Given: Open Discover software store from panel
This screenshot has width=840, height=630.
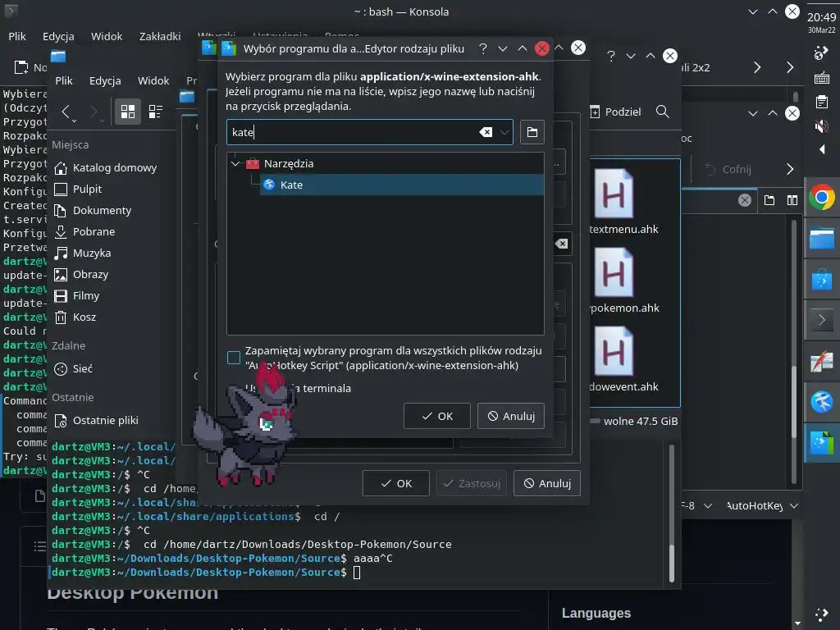Looking at the screenshot, I should [822, 279].
